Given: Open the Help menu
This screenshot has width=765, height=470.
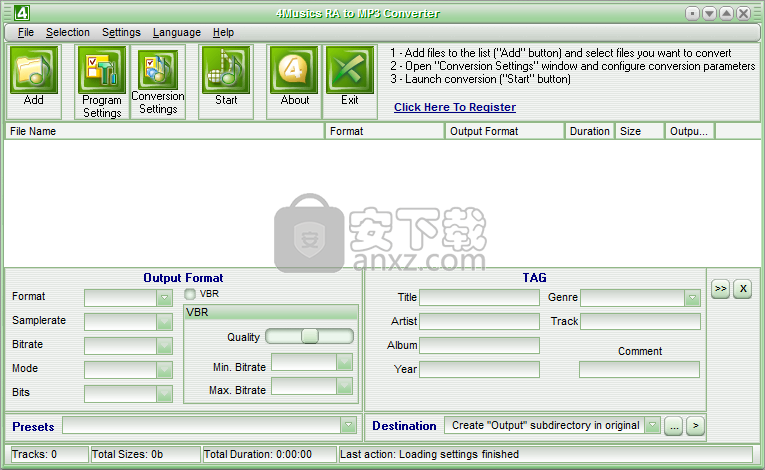Looking at the screenshot, I should pyautogui.click(x=223, y=32).
